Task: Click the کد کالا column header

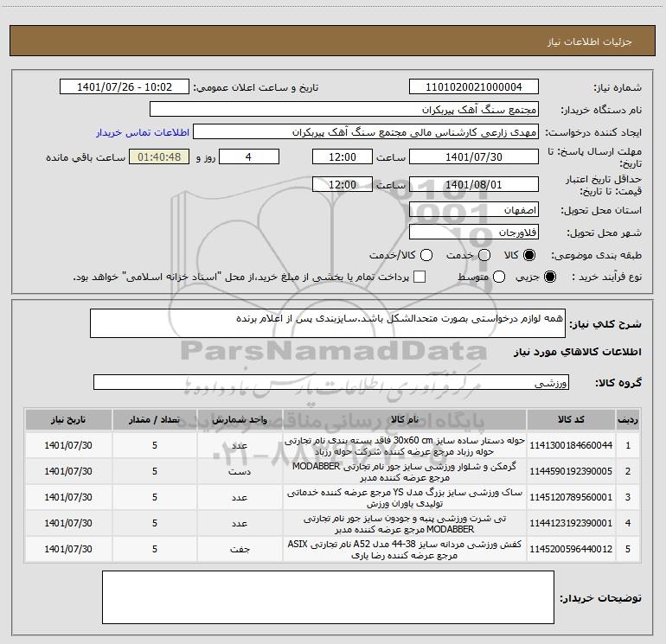Action: tap(571, 419)
